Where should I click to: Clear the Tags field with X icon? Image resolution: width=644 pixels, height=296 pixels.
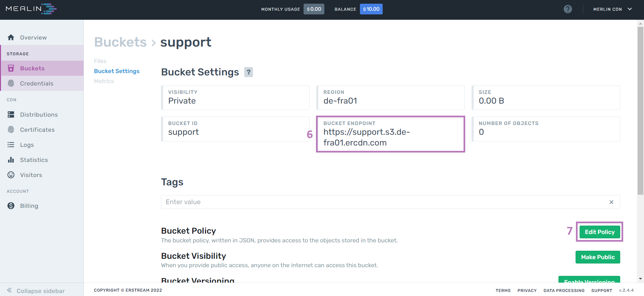coord(611,202)
